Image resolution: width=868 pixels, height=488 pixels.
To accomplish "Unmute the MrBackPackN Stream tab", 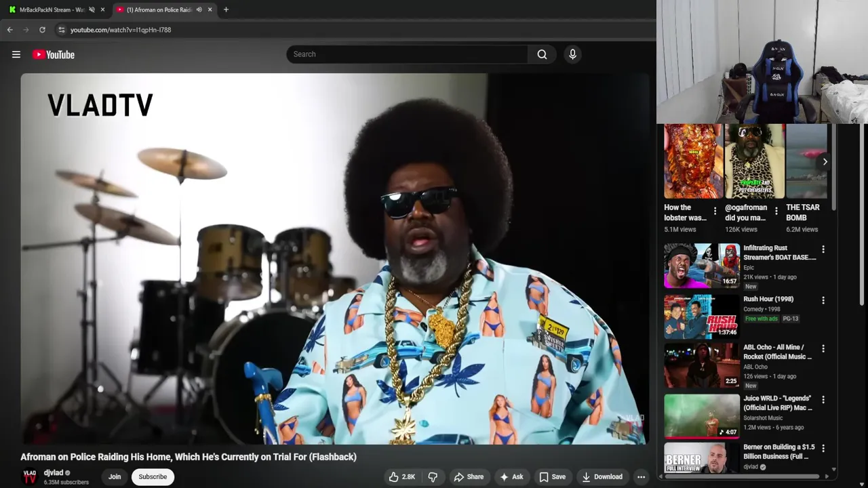I will (92, 9).
